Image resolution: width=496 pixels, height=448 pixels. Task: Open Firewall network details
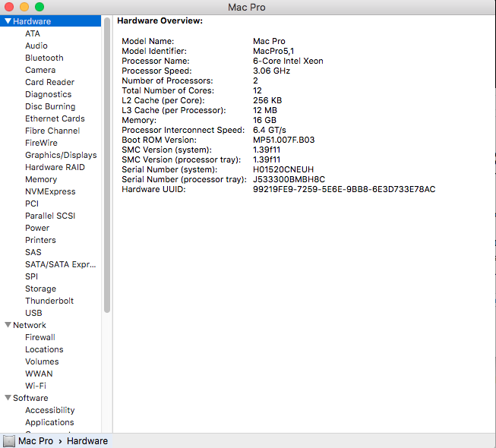(x=40, y=337)
